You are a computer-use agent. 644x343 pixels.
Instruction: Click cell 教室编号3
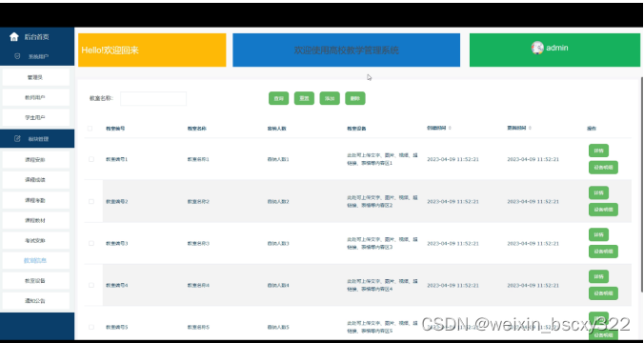pos(116,244)
